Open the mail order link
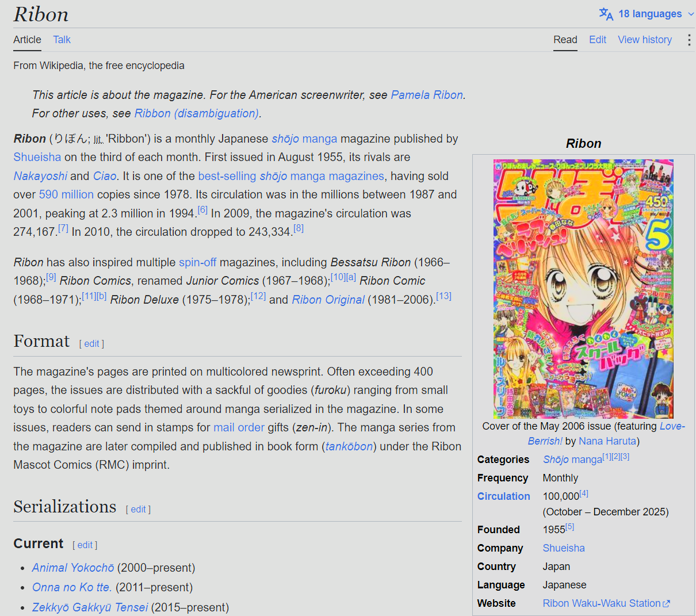 (239, 427)
